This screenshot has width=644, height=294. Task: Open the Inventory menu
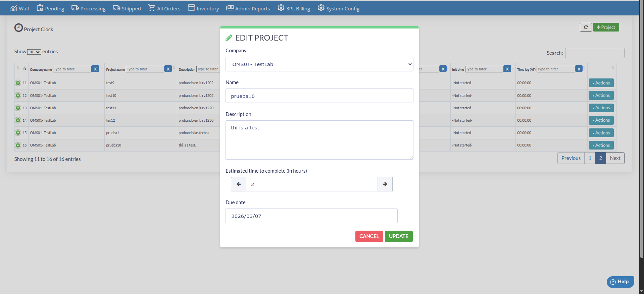pos(203,8)
